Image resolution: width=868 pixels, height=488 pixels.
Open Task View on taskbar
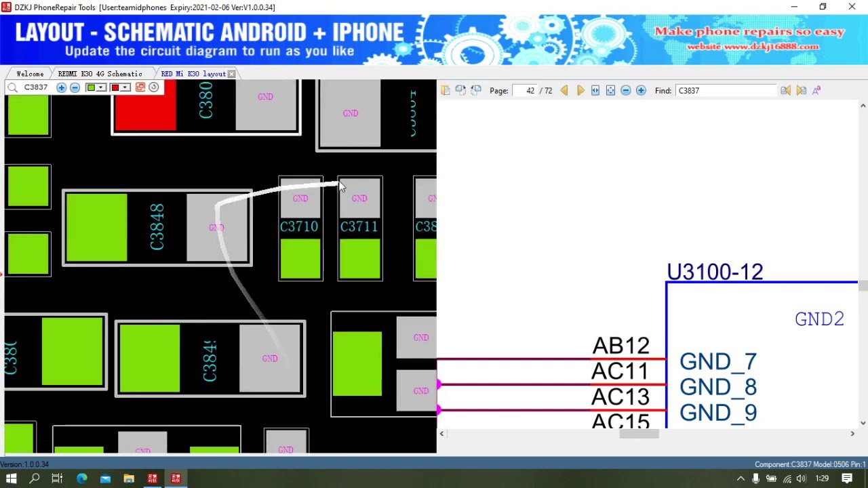point(58,479)
